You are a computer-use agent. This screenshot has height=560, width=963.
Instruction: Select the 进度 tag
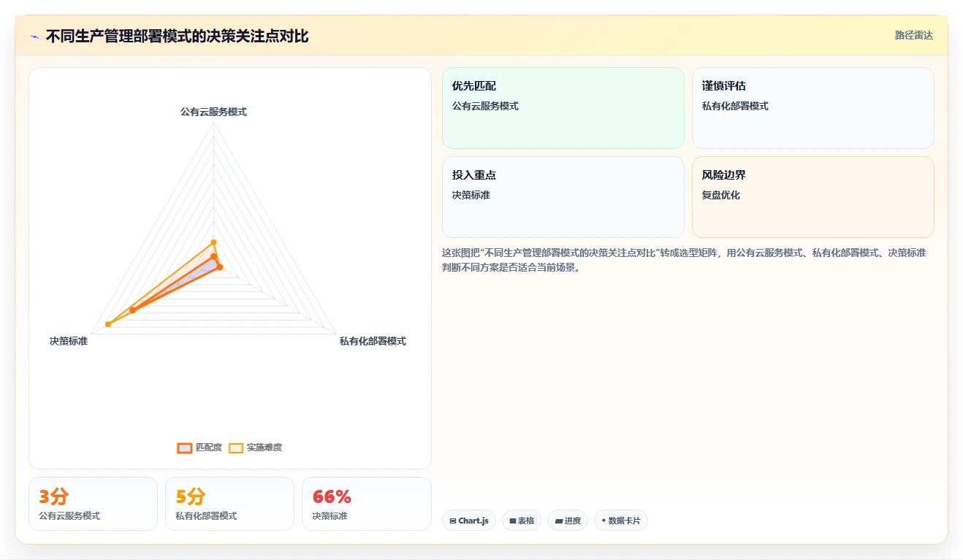pos(568,521)
